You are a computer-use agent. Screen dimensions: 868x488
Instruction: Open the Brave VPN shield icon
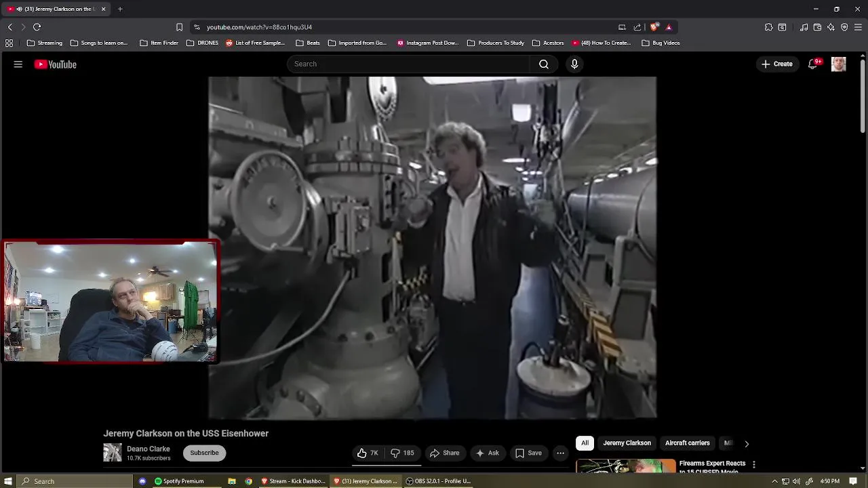(x=844, y=27)
